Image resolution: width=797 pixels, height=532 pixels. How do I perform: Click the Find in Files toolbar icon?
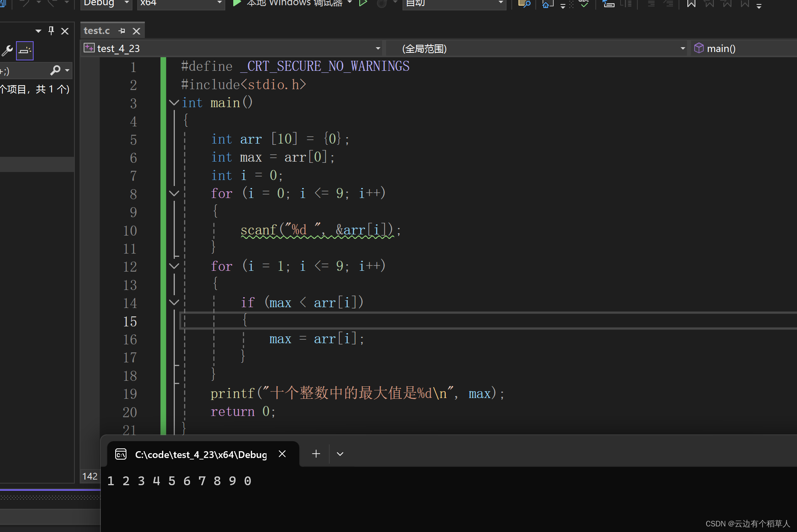(x=524, y=4)
